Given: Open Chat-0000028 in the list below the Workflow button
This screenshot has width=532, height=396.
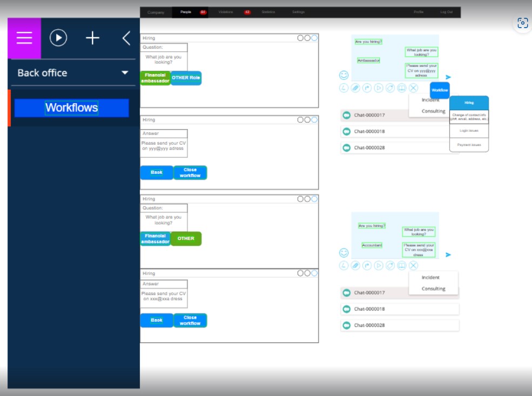Looking at the screenshot, I should click(400, 148).
